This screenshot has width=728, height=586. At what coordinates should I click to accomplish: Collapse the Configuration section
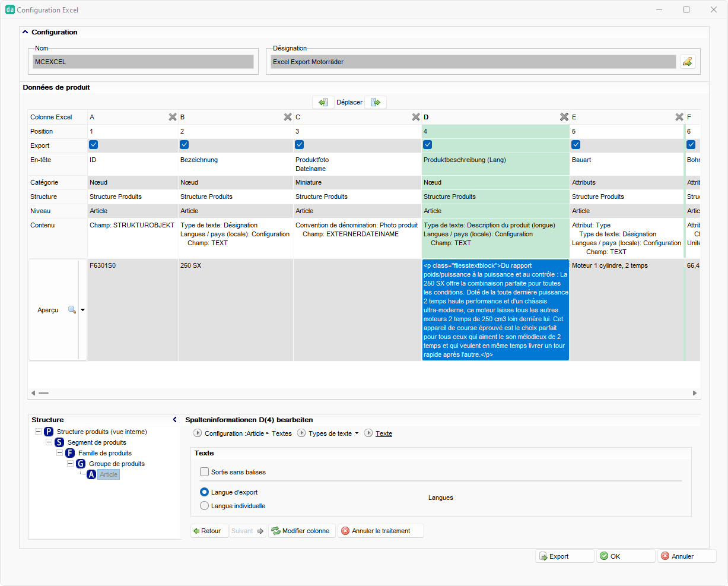25,32
